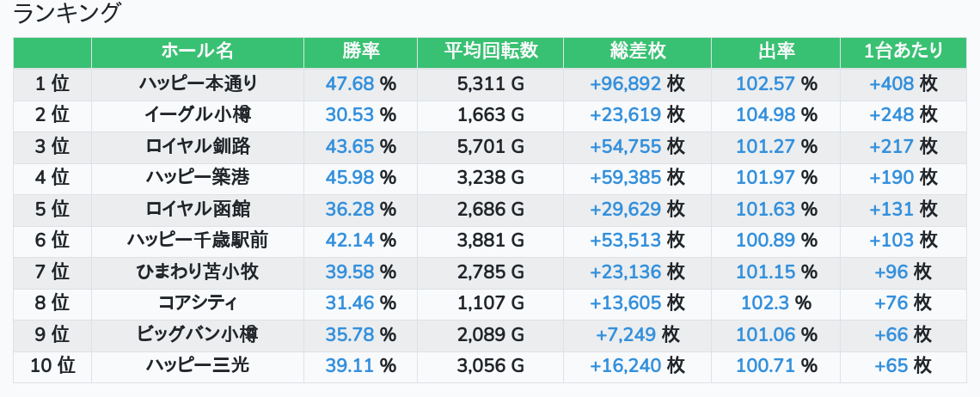Sort by the 勝率 column header
Screen dimensions: 980x397
(x=360, y=52)
